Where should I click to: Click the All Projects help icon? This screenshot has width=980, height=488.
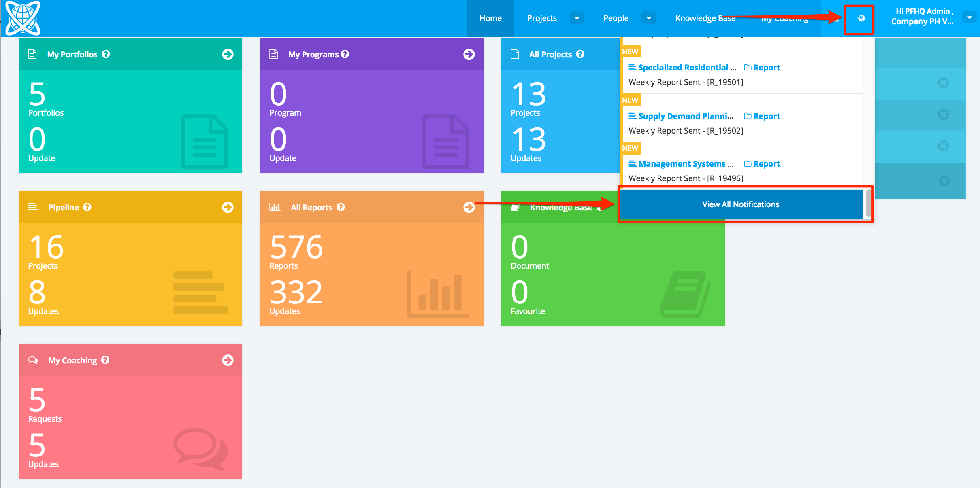(x=580, y=54)
